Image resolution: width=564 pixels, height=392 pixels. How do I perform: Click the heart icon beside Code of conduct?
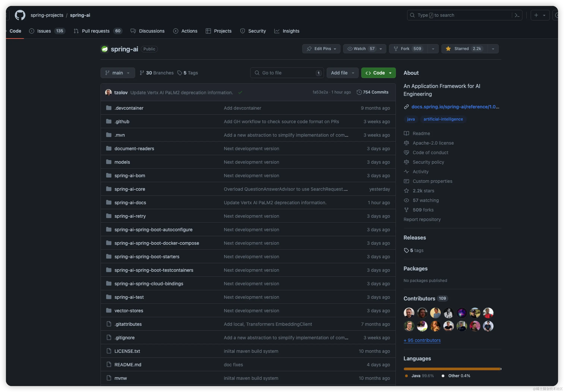406,152
